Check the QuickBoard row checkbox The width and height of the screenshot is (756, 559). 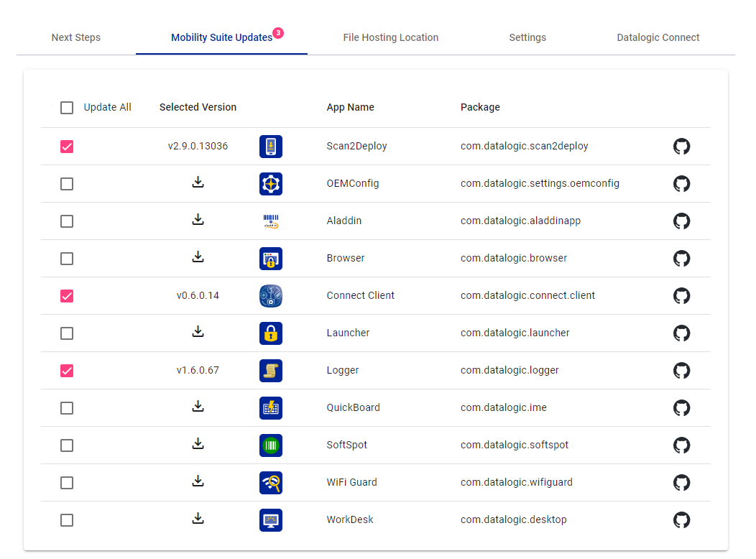(x=67, y=407)
